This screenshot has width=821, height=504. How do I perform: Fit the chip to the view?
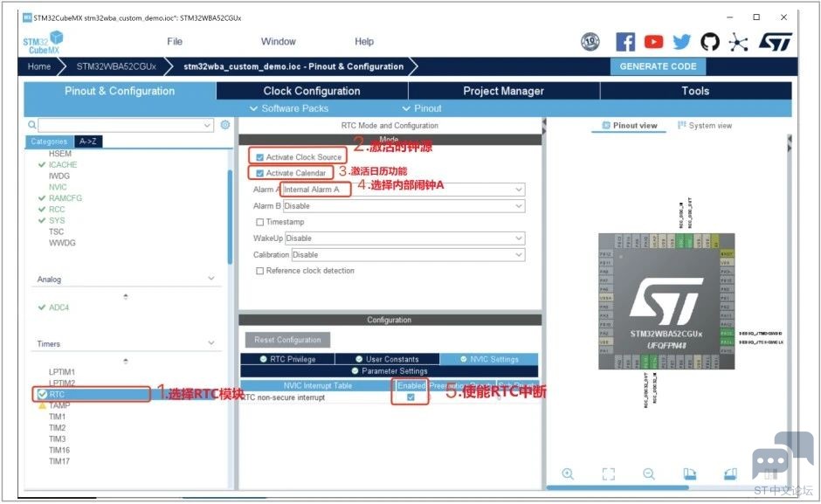[x=609, y=474]
